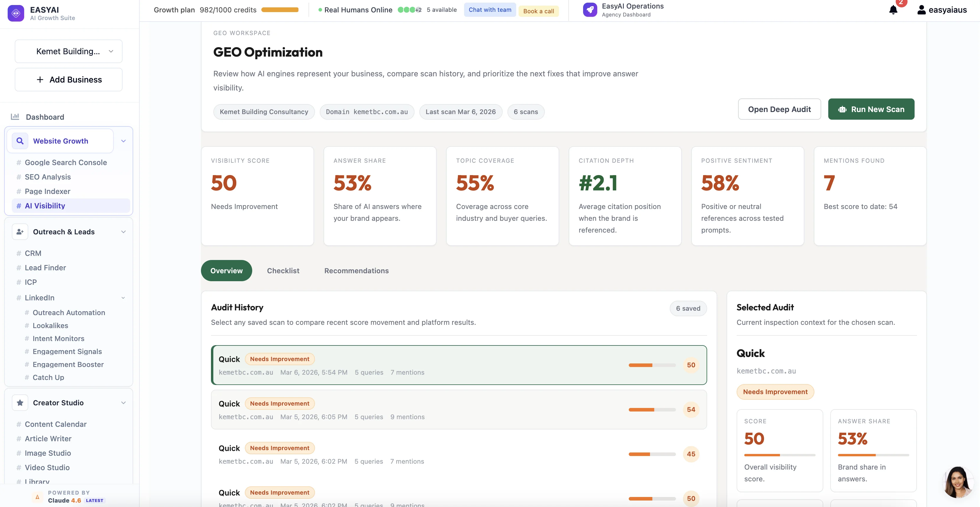Open Page Indexer in sidebar
Viewport: 980px width, 507px height.
pyautogui.click(x=47, y=192)
